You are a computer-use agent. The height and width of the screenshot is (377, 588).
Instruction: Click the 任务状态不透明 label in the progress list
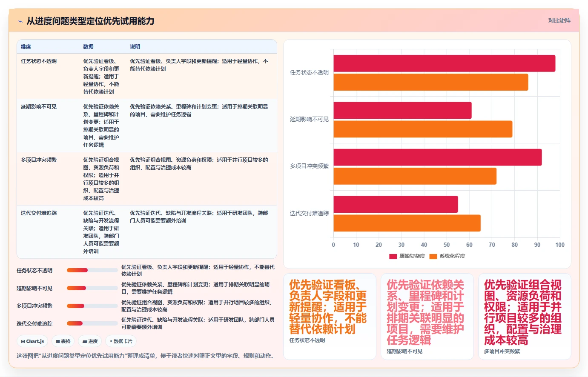(34, 271)
